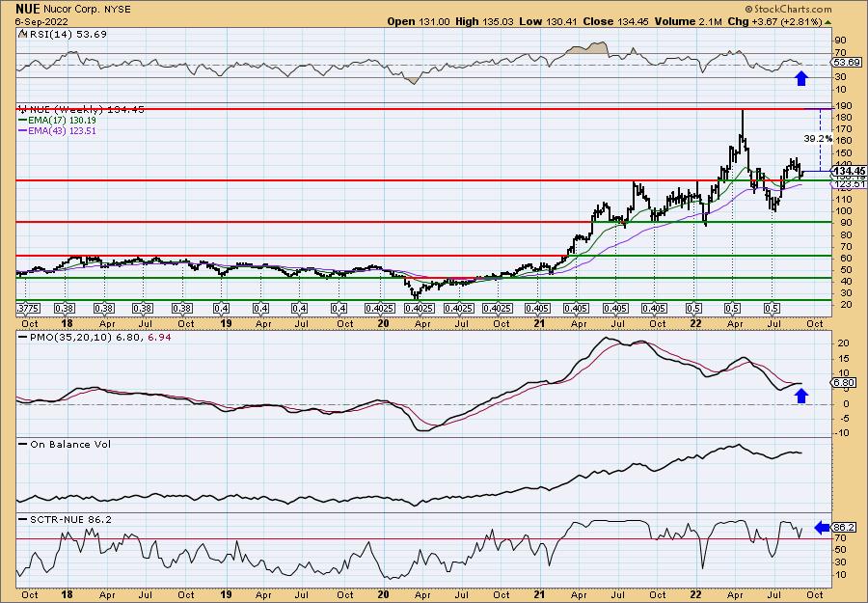The image size is (868, 603).
Task: Click the 15 level on the PMO axis
Action: 843,359
